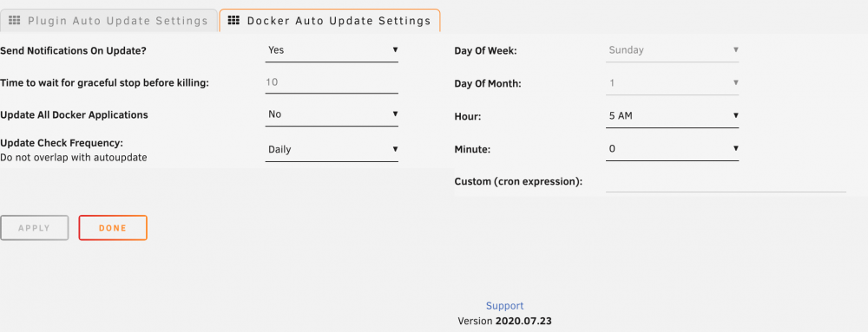
Task: Click the Day Of Month dropdown
Action: point(672,83)
